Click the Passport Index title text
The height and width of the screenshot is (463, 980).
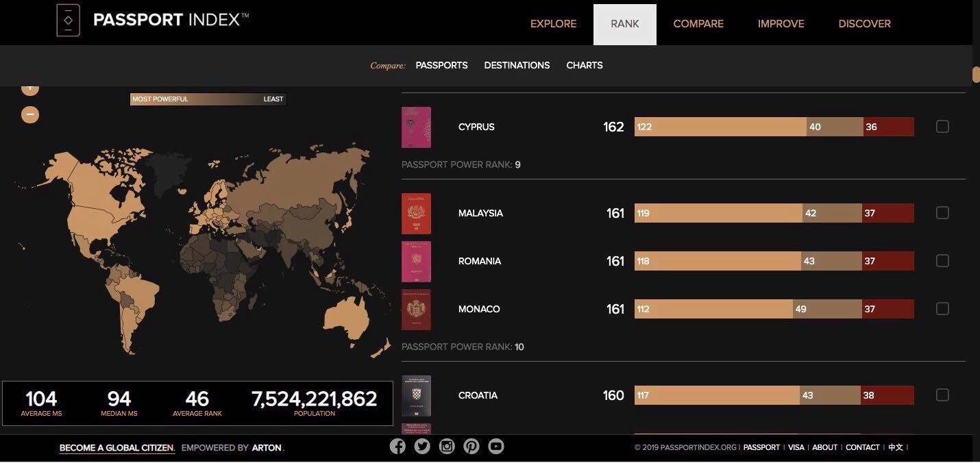tap(171, 20)
